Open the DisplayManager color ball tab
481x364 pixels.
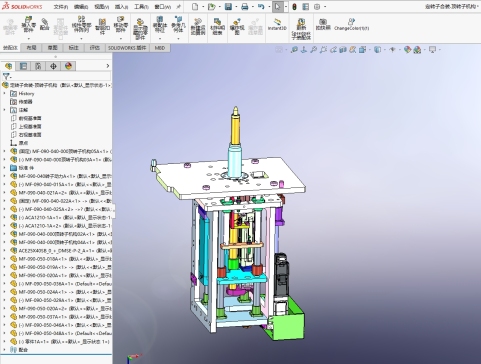(68, 66)
